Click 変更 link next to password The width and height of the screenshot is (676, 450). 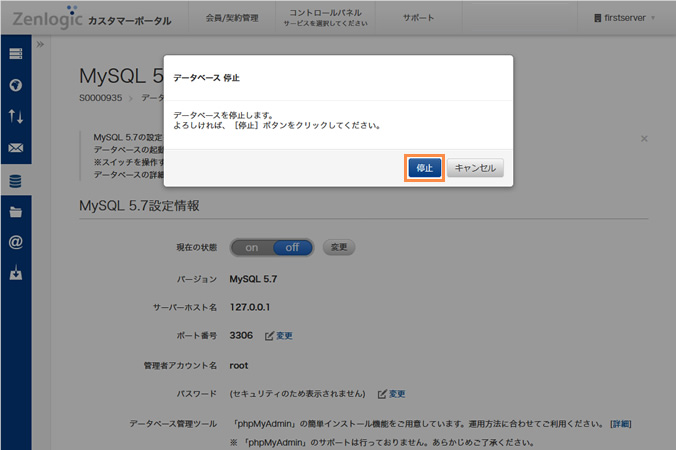click(391, 394)
